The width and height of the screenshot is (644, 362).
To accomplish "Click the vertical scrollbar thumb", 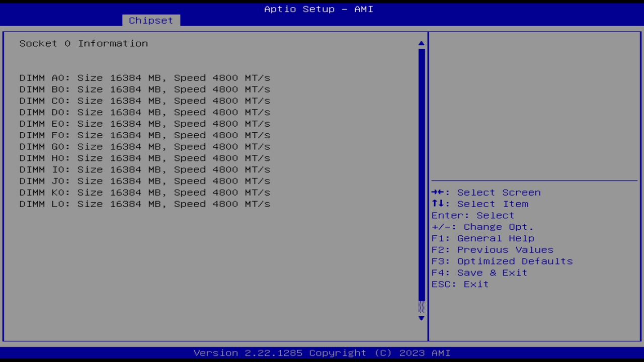I will pyautogui.click(x=422, y=174).
